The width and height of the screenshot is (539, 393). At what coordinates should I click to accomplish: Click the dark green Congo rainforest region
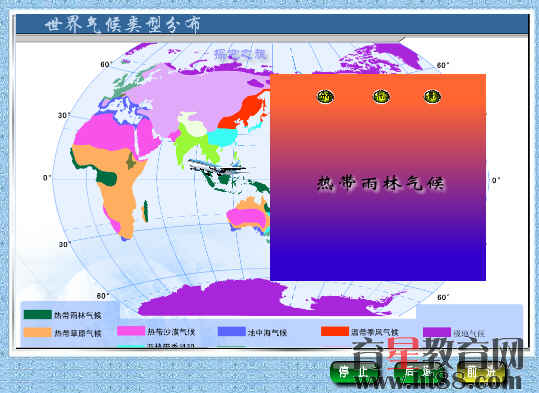pos(107,178)
